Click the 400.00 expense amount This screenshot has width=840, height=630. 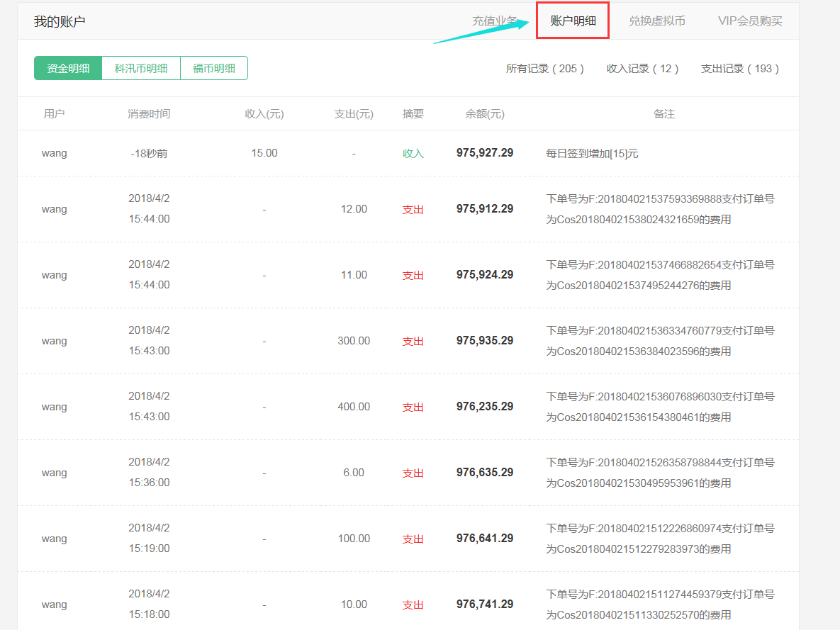(x=354, y=407)
